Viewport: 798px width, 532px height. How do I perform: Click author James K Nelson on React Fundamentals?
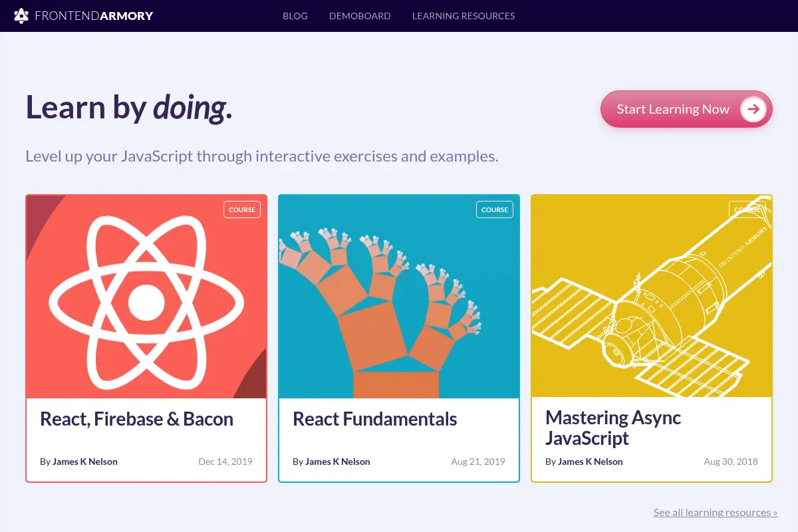point(338,462)
